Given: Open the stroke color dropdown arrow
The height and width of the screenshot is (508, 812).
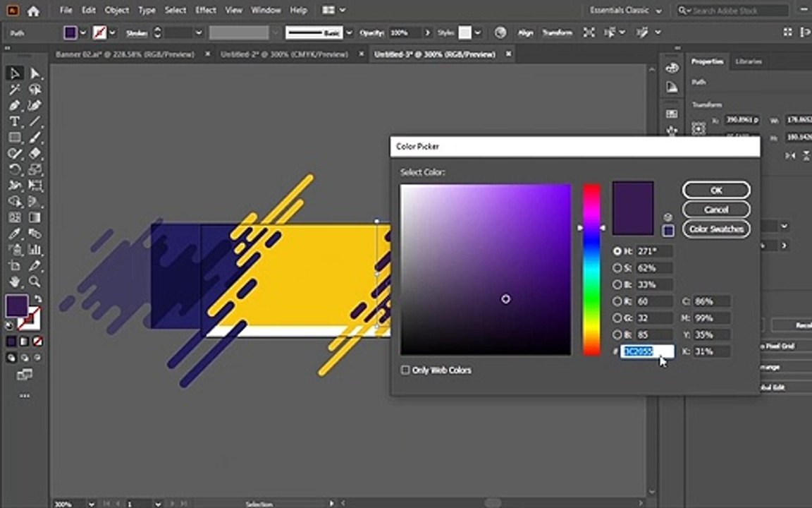Looking at the screenshot, I should (112, 32).
